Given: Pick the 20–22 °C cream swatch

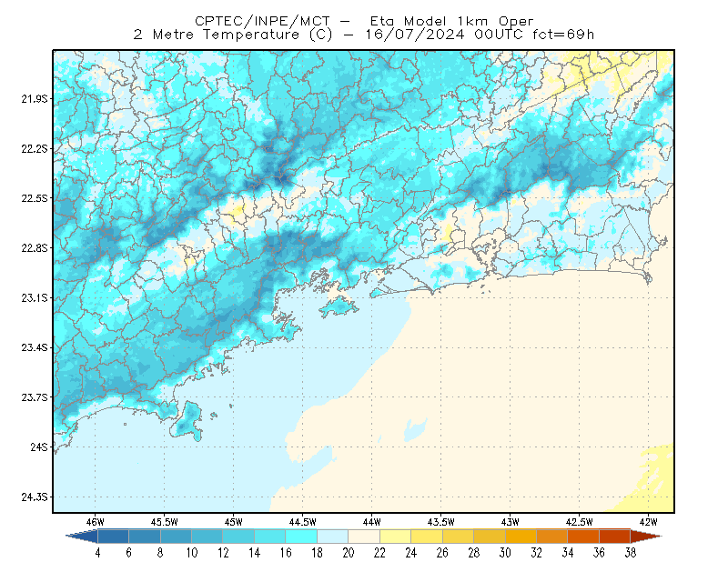Looking at the screenshot, I should tap(364, 536).
